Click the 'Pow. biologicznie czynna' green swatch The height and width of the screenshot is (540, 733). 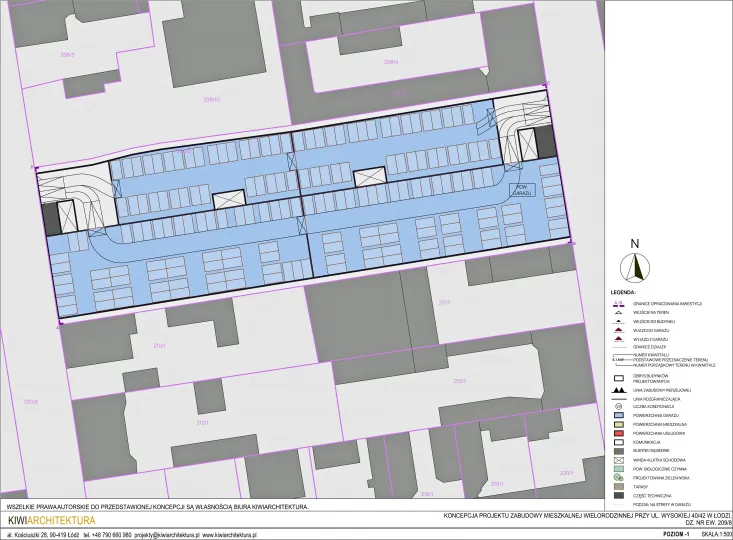[618, 468]
